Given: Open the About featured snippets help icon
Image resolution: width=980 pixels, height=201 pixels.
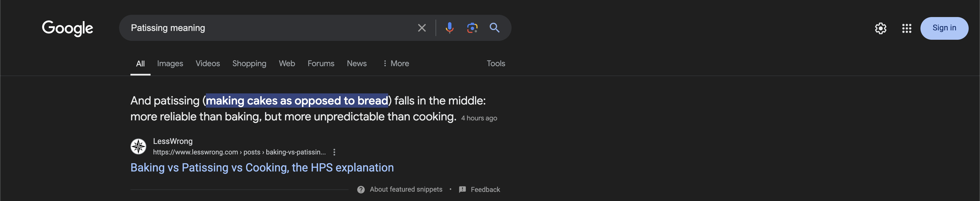Looking at the screenshot, I should click(x=361, y=190).
